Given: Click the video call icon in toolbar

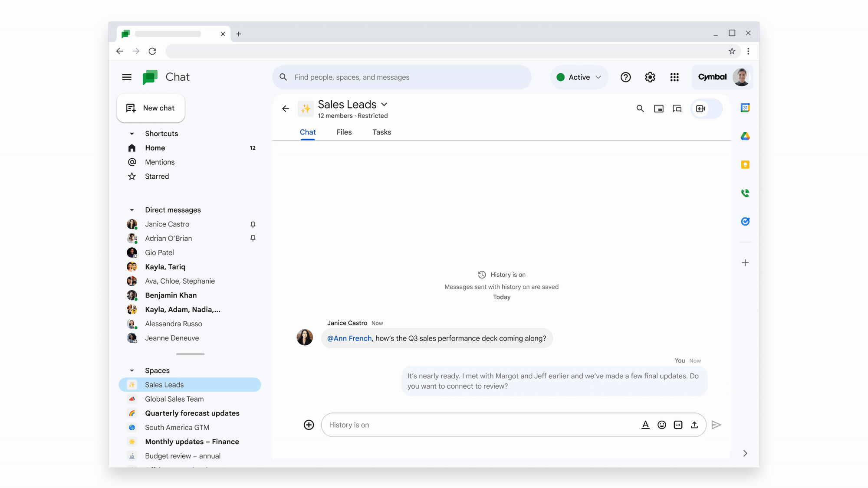Looking at the screenshot, I should pyautogui.click(x=701, y=108).
